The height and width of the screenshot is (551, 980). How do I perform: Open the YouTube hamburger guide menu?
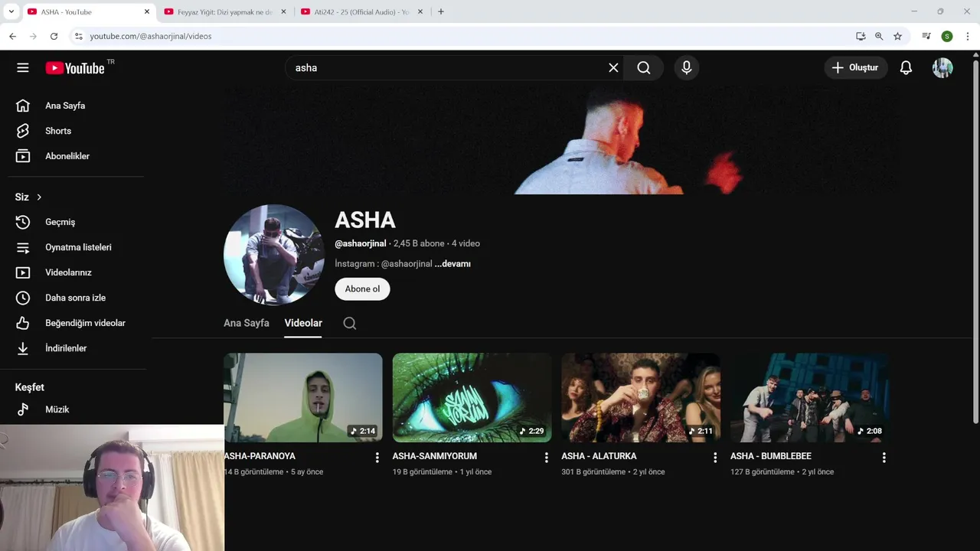tap(23, 68)
